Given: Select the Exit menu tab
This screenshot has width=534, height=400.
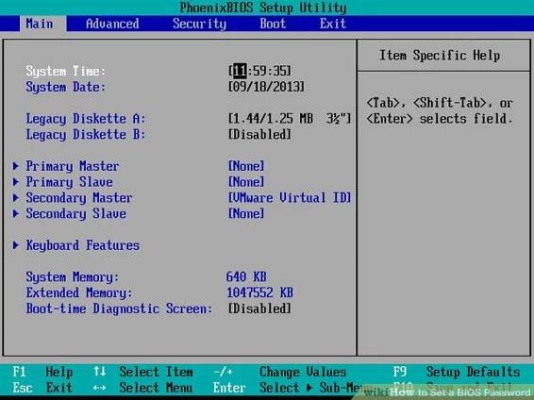Looking at the screenshot, I should coord(333,24).
